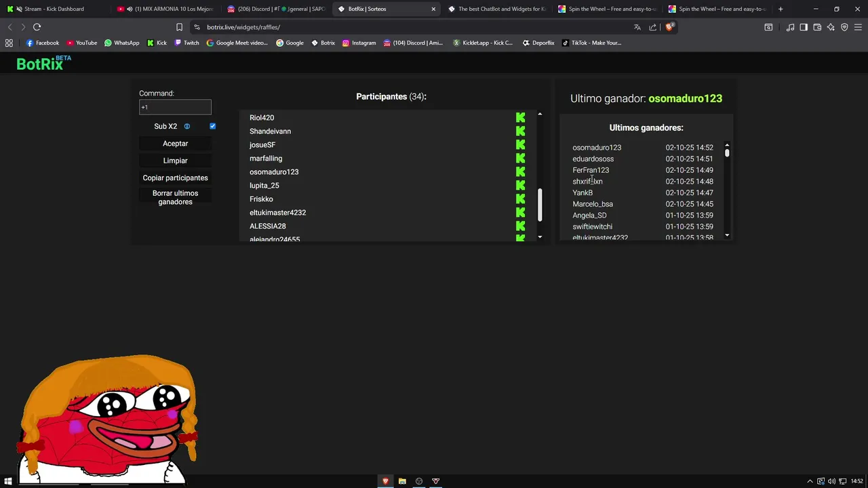Go back with the browser back arrow
The width and height of the screenshot is (868, 488).
point(9,27)
